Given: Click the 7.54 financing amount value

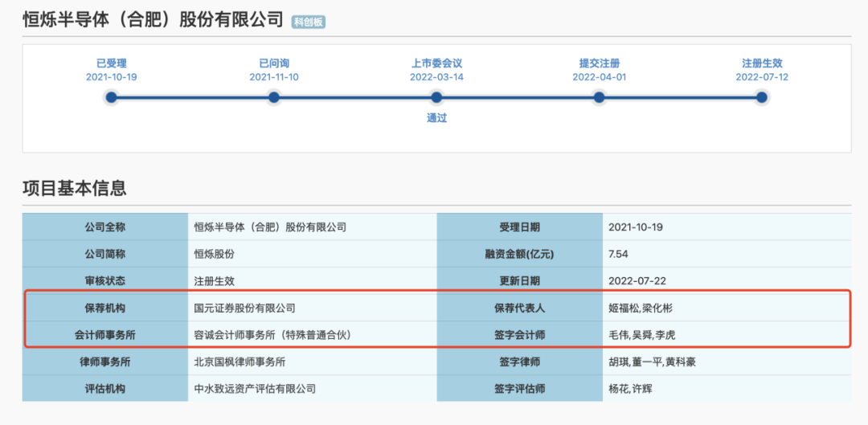Looking at the screenshot, I should click(x=620, y=254).
